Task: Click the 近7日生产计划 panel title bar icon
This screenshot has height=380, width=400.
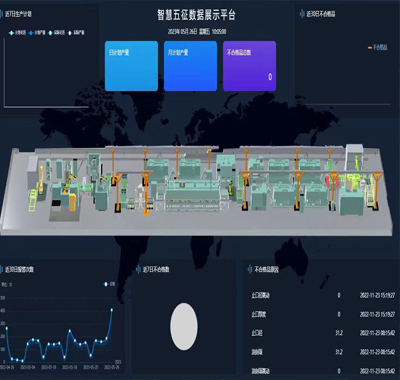Action: [x=2, y=15]
